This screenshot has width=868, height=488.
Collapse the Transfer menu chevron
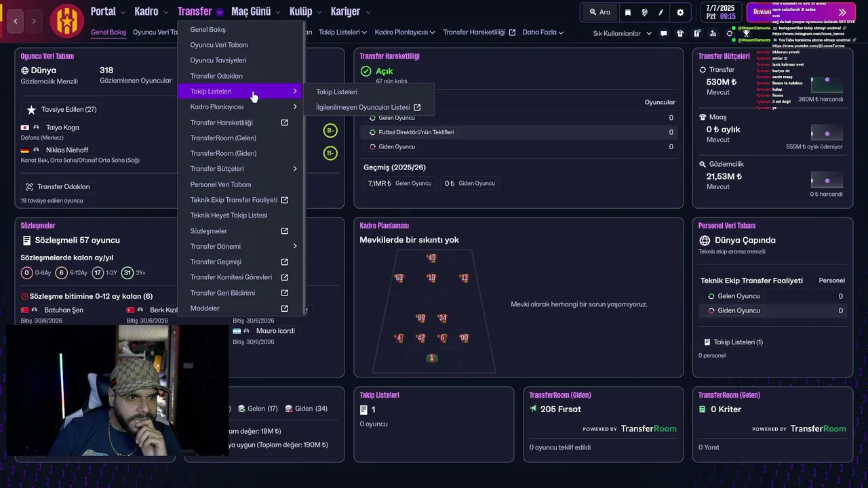(x=220, y=12)
